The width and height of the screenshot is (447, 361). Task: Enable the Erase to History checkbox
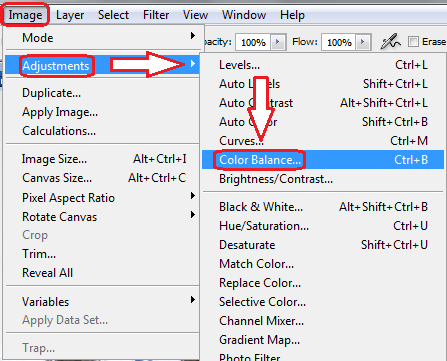413,42
